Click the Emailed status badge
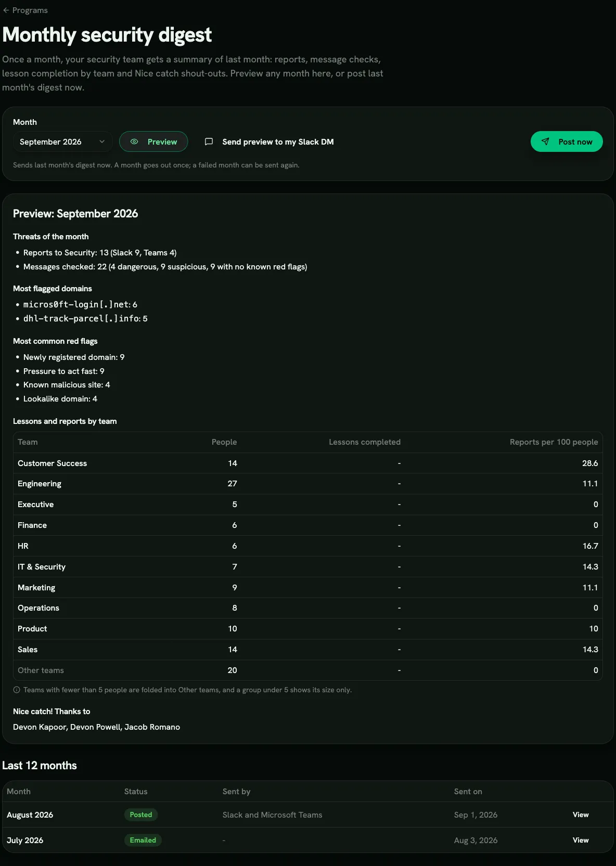The image size is (616, 866). click(x=143, y=840)
